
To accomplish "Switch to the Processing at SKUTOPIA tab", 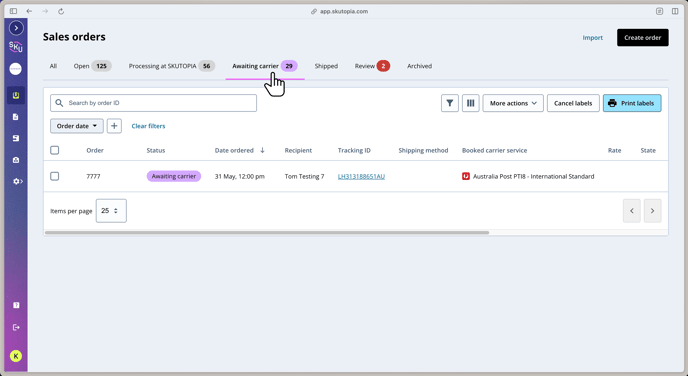I will pos(172,66).
